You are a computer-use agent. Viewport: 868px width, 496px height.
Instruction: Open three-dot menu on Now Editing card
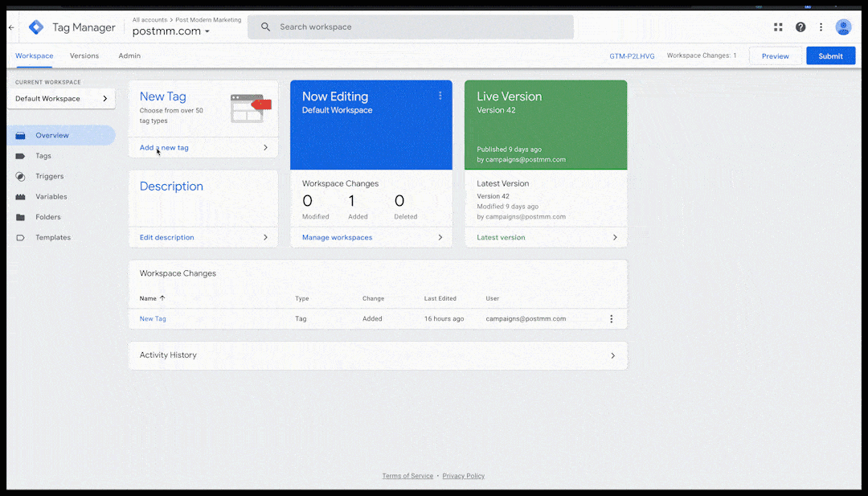(440, 96)
